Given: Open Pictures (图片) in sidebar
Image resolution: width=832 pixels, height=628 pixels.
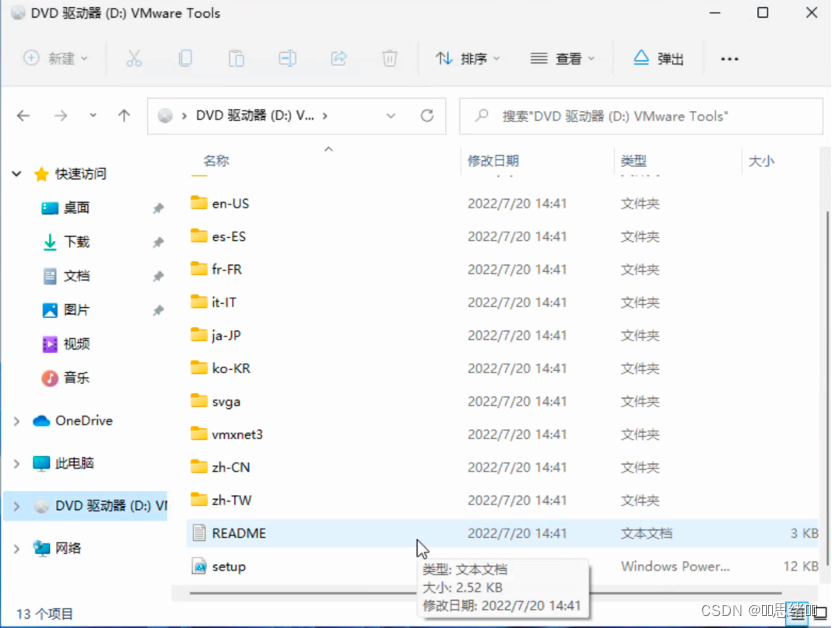Looking at the screenshot, I should [x=65, y=310].
